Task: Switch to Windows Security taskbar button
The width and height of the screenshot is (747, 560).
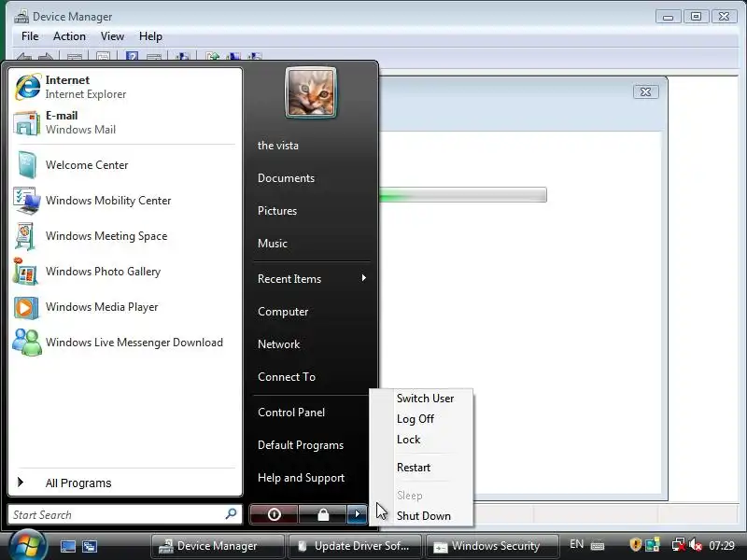Action: [492, 546]
